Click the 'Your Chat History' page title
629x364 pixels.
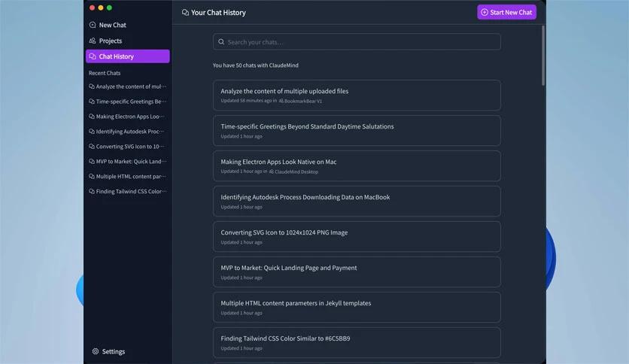pyautogui.click(x=218, y=13)
